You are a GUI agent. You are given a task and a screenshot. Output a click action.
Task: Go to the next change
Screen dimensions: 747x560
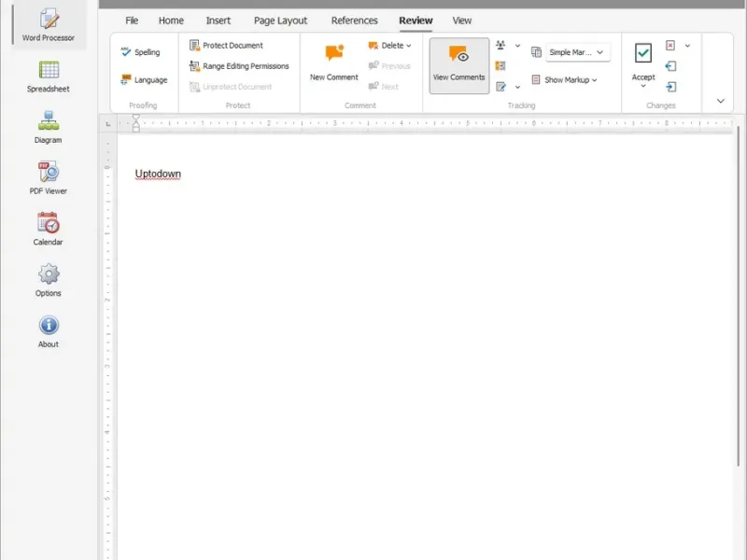(670, 87)
